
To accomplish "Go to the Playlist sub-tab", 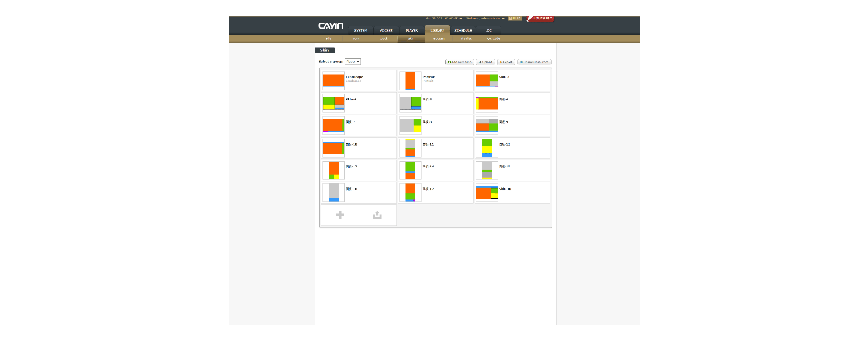I will [x=466, y=38].
